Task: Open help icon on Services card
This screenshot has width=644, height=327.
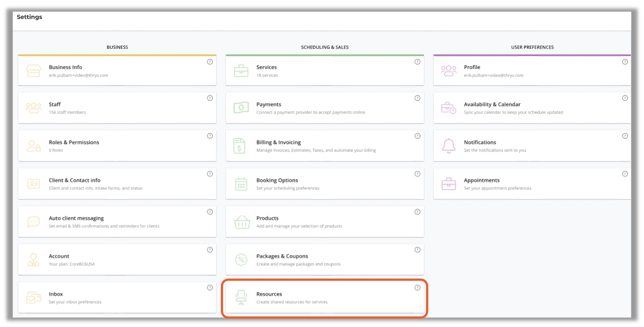Action: [x=417, y=62]
